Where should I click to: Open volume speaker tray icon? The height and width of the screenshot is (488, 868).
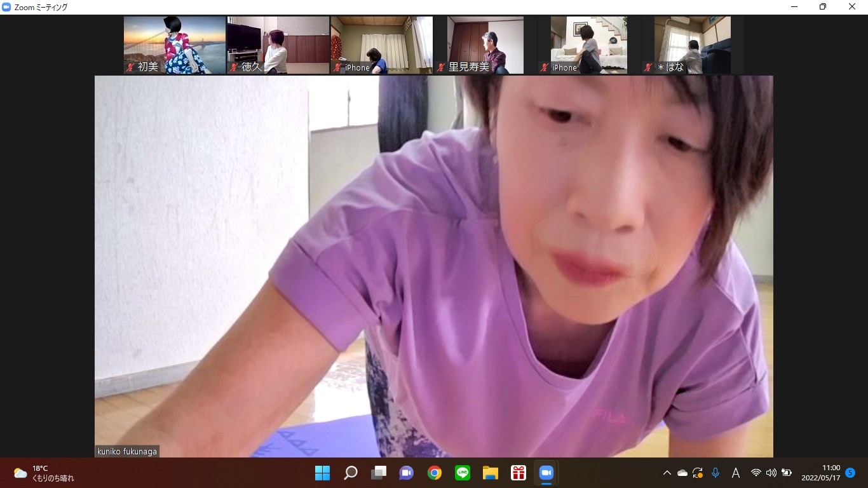point(771,473)
